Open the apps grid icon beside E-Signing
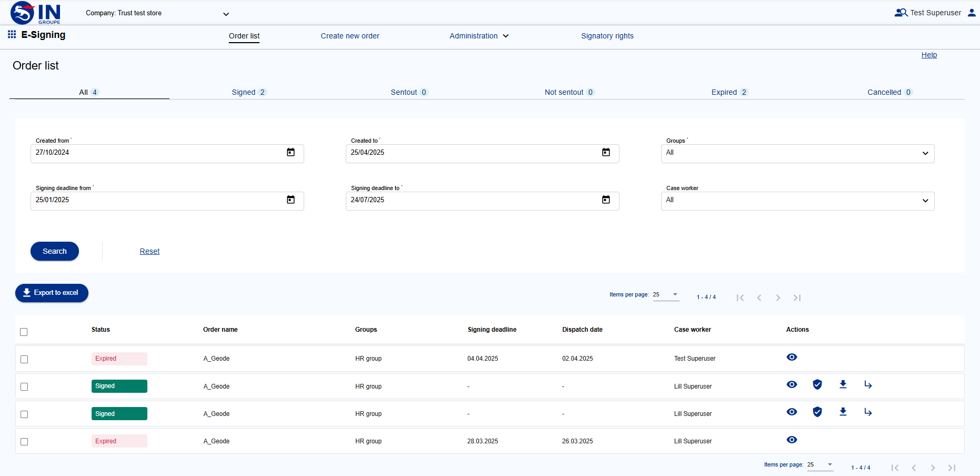 (x=12, y=35)
